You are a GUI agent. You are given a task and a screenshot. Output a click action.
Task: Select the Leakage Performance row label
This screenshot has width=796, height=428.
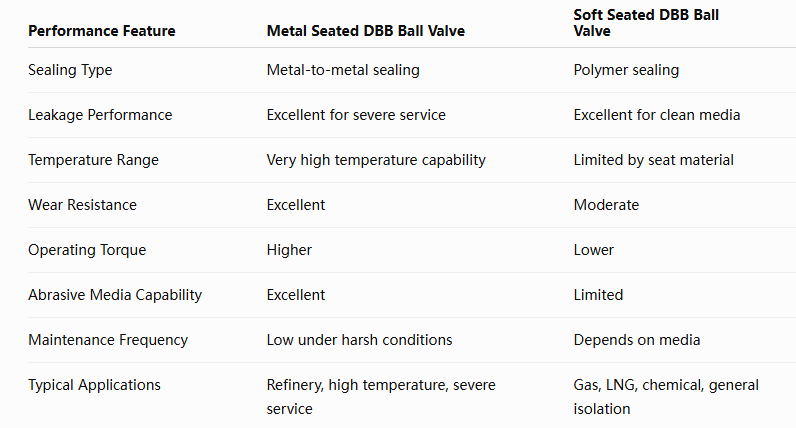pyautogui.click(x=100, y=115)
